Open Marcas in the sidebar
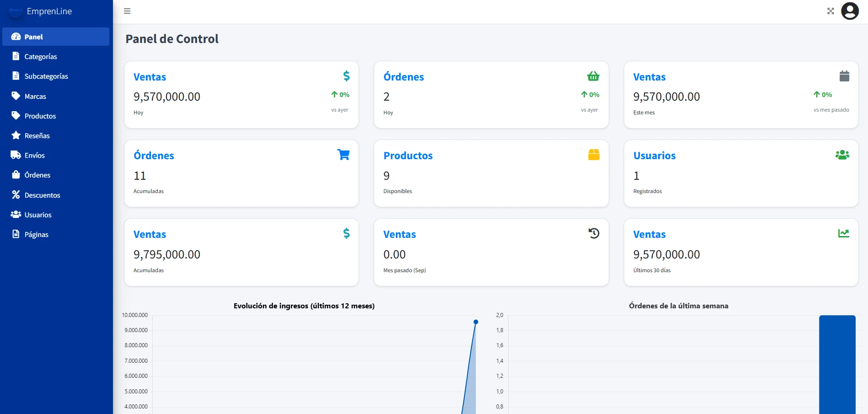The width and height of the screenshot is (868, 414). [x=56, y=96]
